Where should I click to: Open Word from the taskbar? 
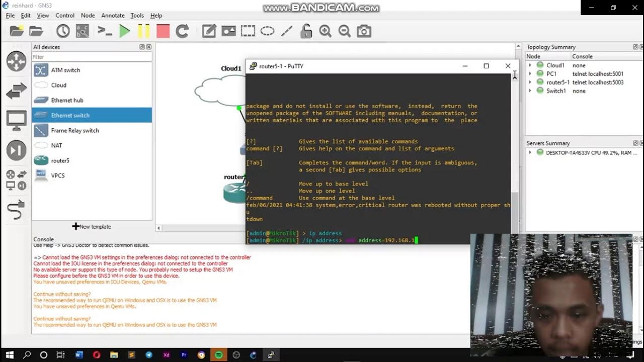(79, 354)
